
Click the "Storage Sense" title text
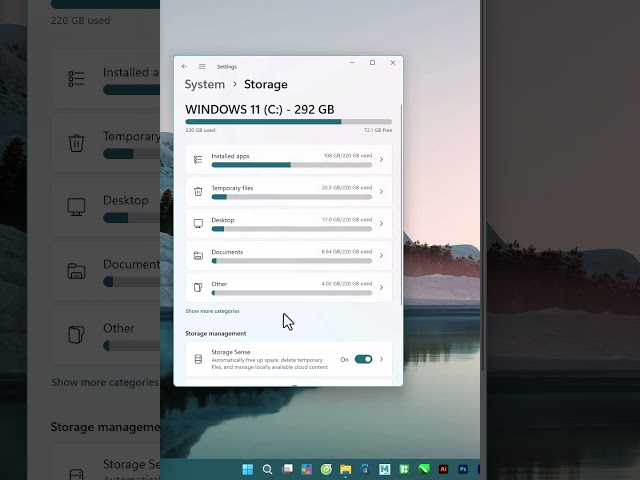tap(231, 352)
